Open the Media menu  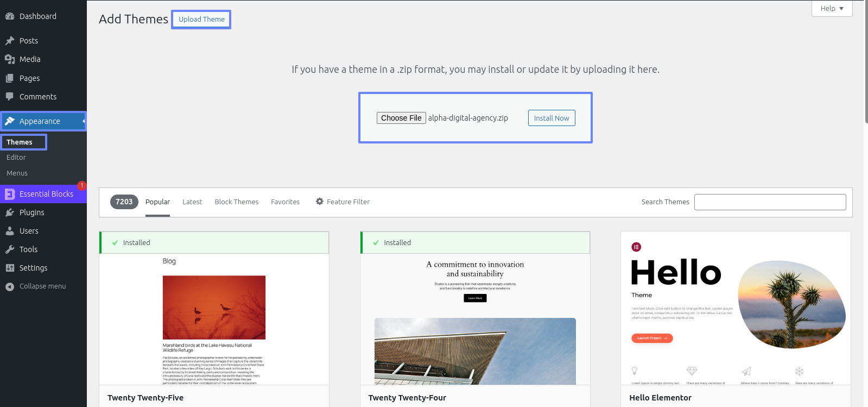pos(43,59)
